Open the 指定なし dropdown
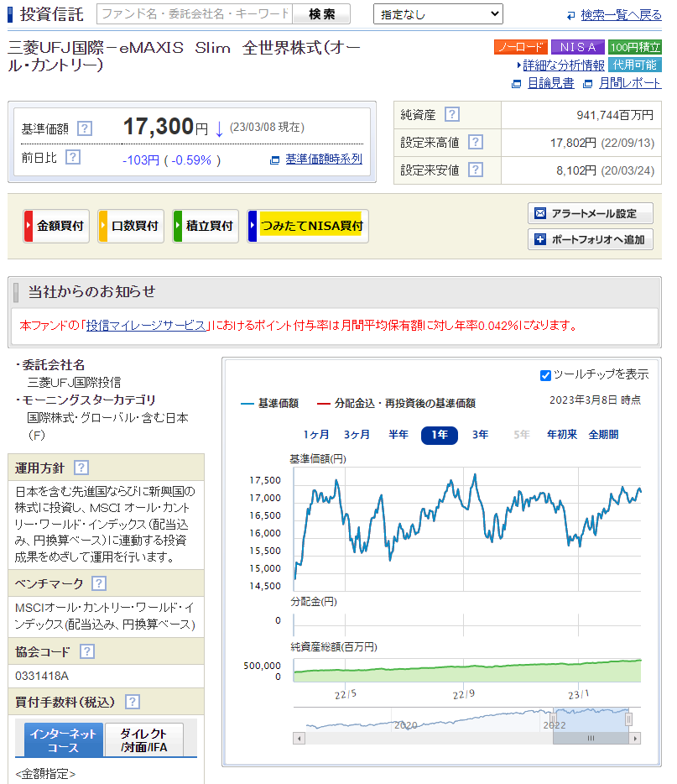Viewport: 677px width, 784px height. click(438, 14)
